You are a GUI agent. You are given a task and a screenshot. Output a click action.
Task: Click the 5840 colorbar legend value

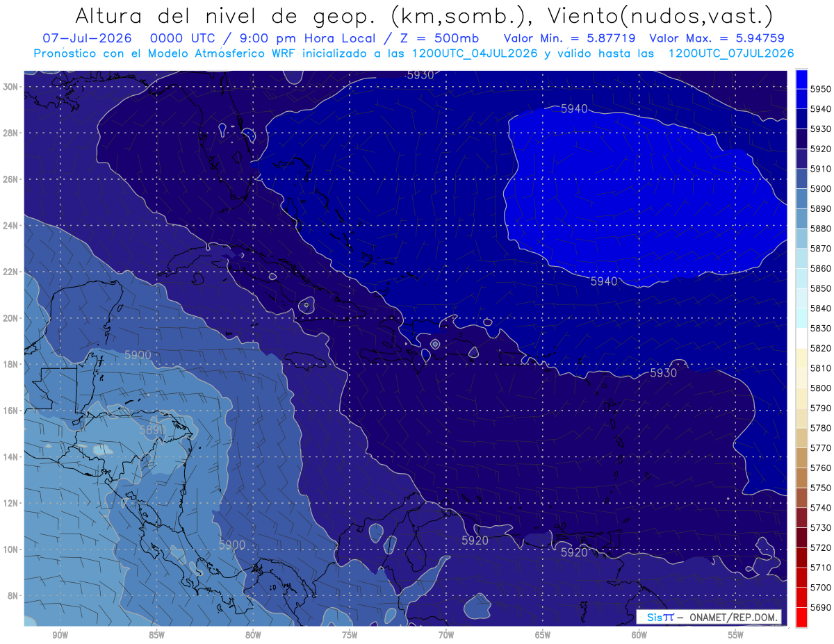[820, 308]
